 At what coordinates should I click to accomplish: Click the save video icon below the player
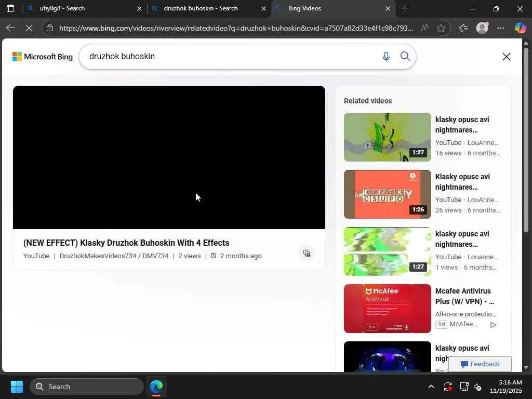[x=307, y=253]
